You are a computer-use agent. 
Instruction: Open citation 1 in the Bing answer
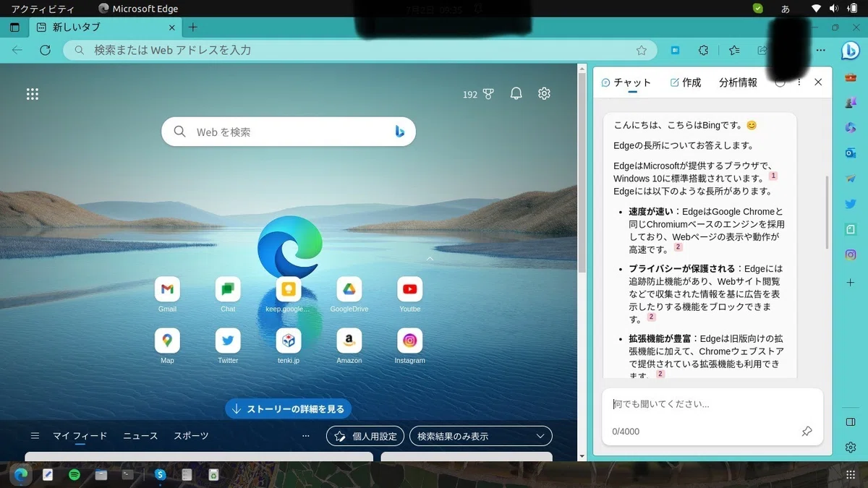(773, 176)
